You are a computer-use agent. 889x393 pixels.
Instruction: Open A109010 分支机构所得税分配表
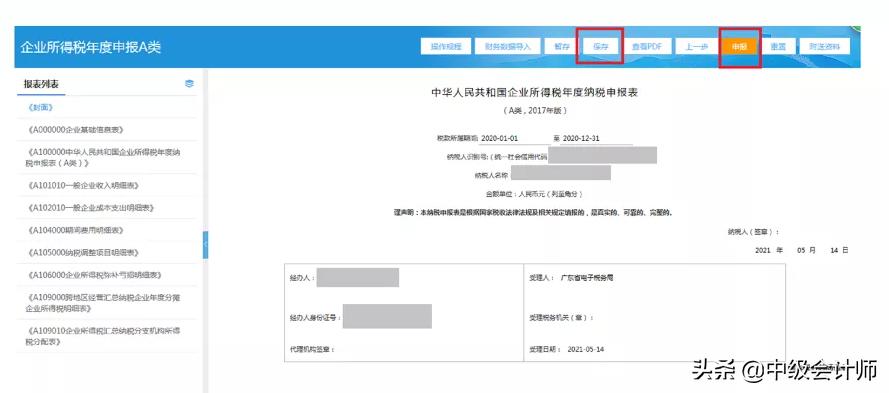(x=103, y=336)
